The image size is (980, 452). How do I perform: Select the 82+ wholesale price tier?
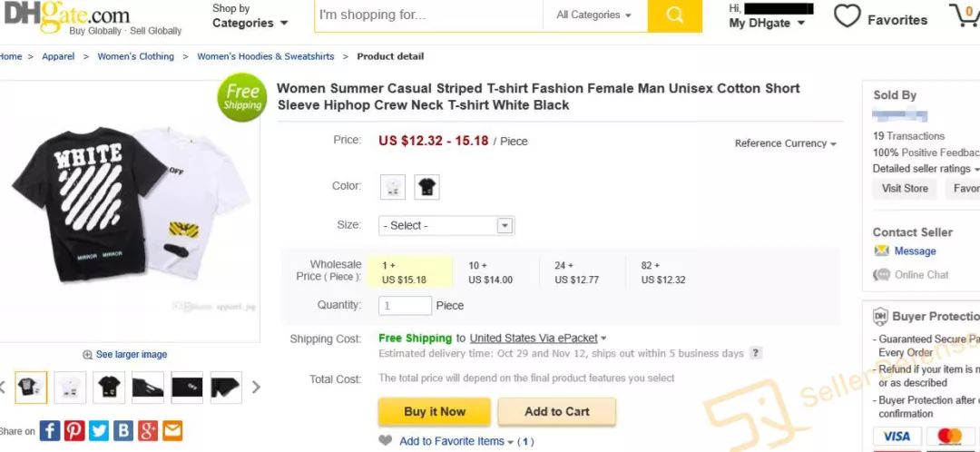pyautogui.click(x=663, y=272)
